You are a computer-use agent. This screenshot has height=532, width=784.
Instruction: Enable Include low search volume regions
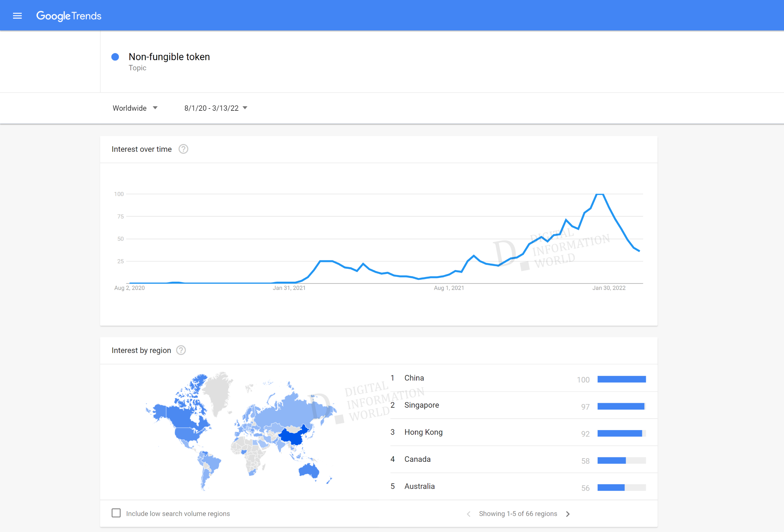116,513
